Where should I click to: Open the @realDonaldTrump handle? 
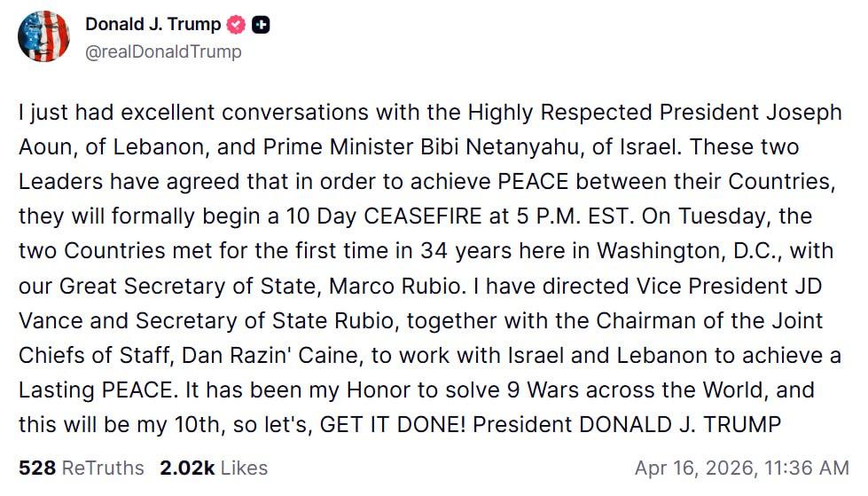(163, 51)
